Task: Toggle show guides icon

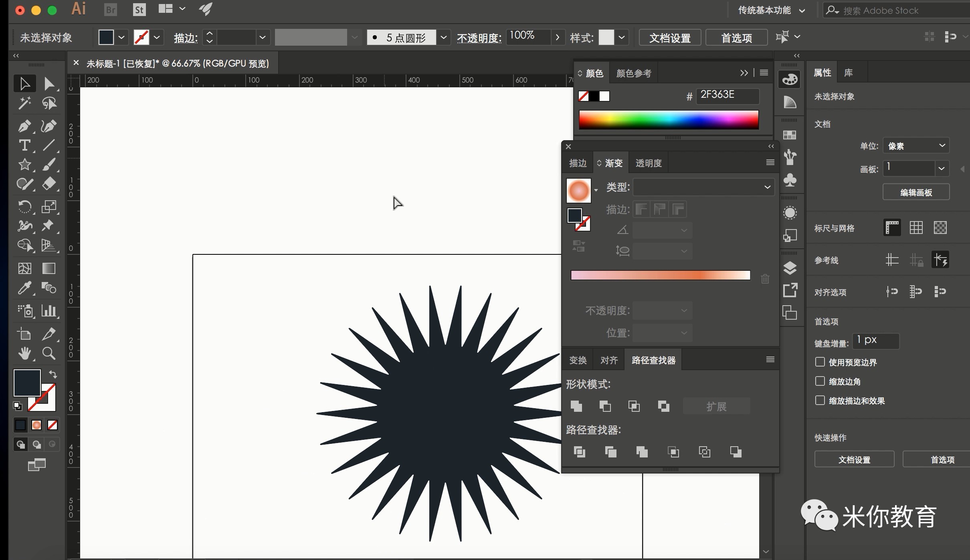Action: point(892,260)
